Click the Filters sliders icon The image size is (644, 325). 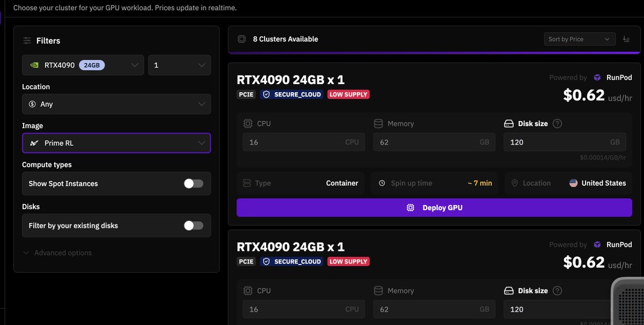click(27, 41)
